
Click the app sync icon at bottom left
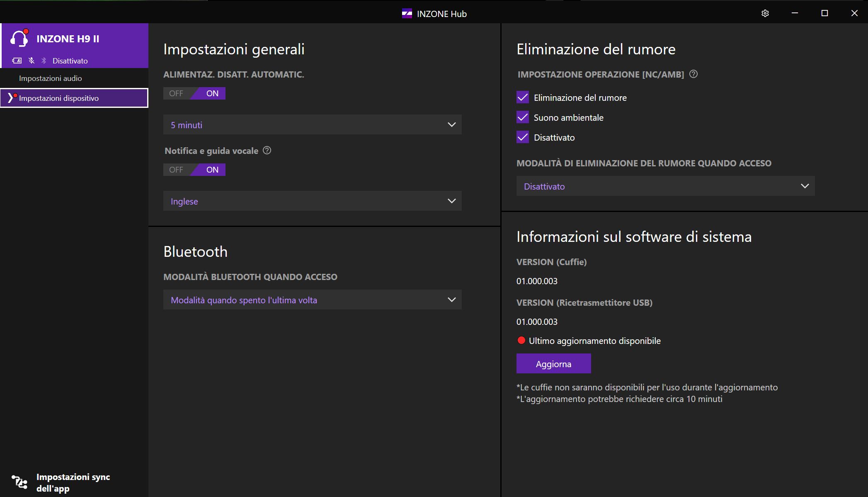[19, 482]
